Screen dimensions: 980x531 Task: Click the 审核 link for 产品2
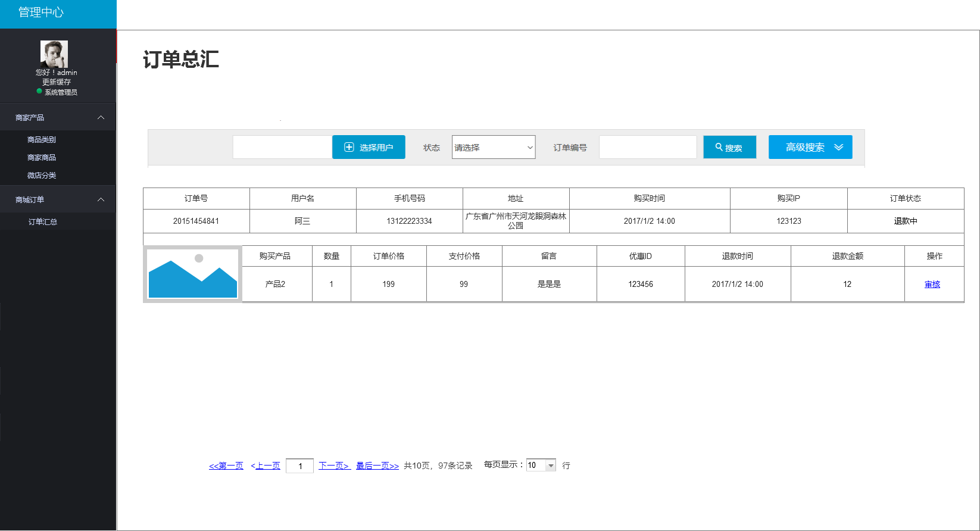932,285
